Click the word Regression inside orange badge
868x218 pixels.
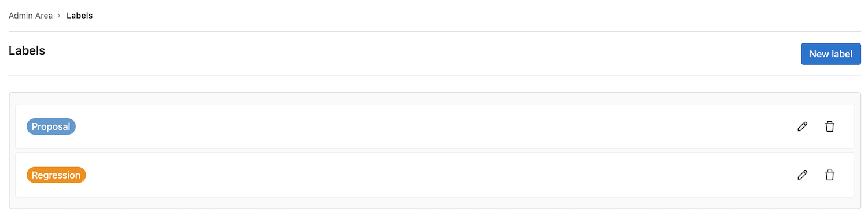click(56, 175)
